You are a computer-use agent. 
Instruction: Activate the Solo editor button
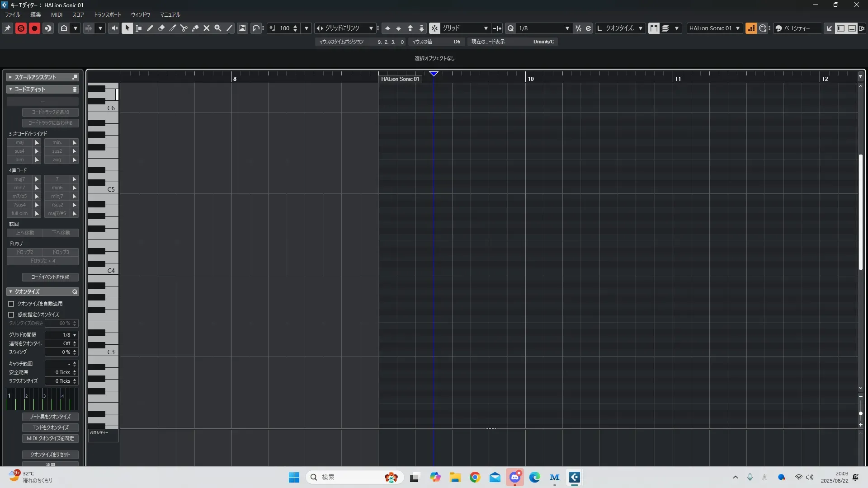coord(21,28)
